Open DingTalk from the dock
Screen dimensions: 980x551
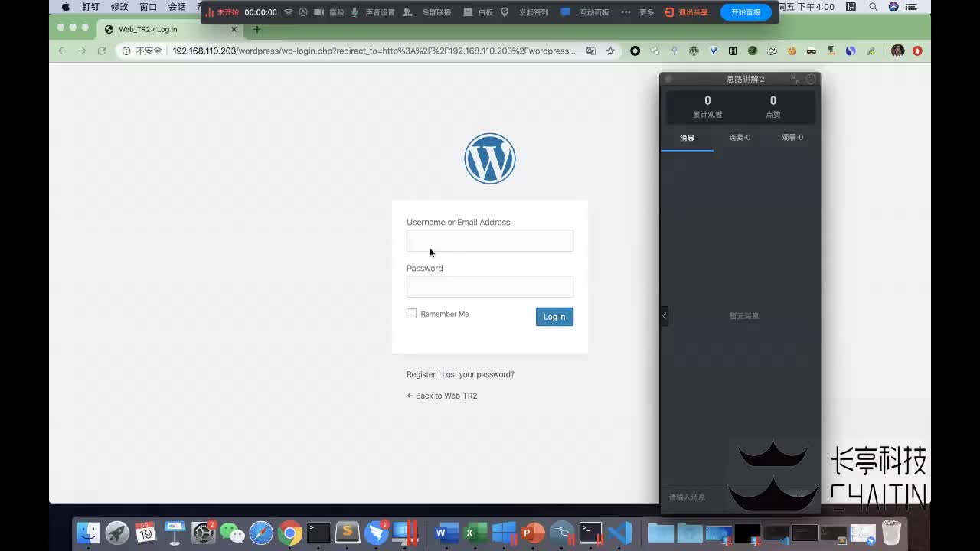coord(377,533)
